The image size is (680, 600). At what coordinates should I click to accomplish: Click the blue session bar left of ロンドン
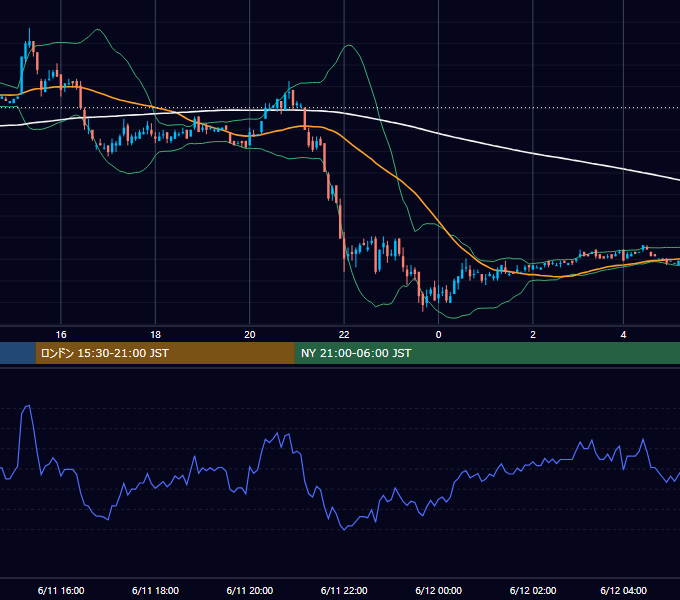tap(18, 353)
